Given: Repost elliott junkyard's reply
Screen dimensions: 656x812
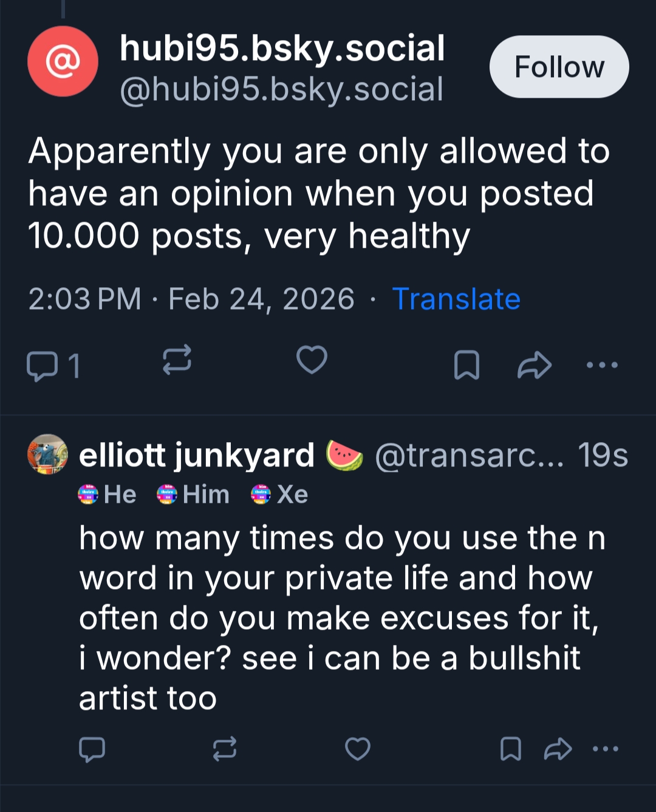Looking at the screenshot, I should [224, 749].
